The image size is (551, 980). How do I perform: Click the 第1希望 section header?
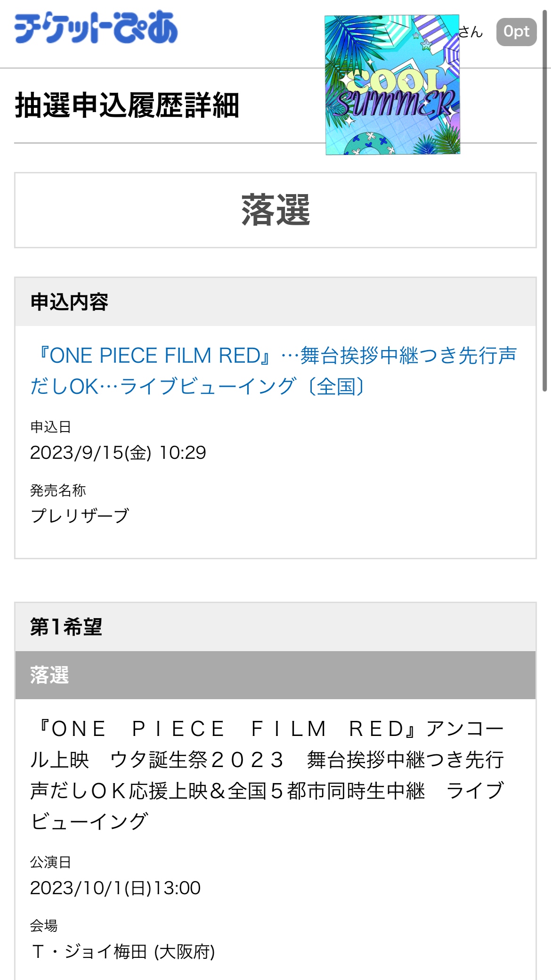tap(66, 627)
